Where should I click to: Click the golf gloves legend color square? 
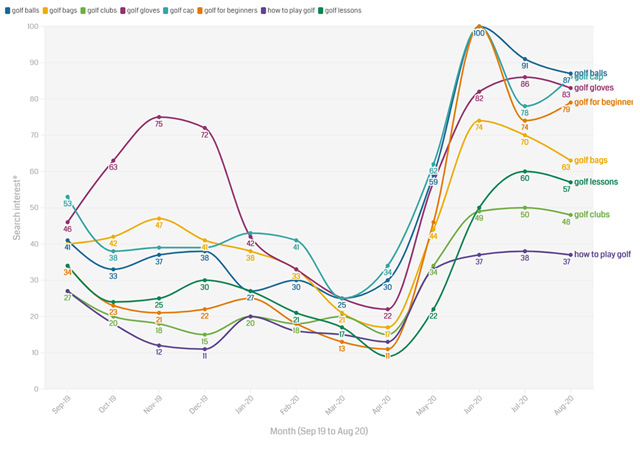coord(122,11)
